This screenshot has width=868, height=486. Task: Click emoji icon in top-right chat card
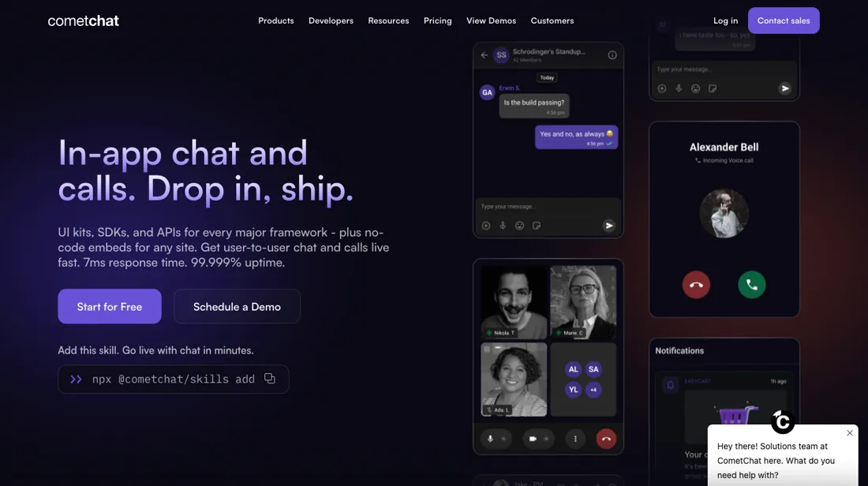point(696,88)
